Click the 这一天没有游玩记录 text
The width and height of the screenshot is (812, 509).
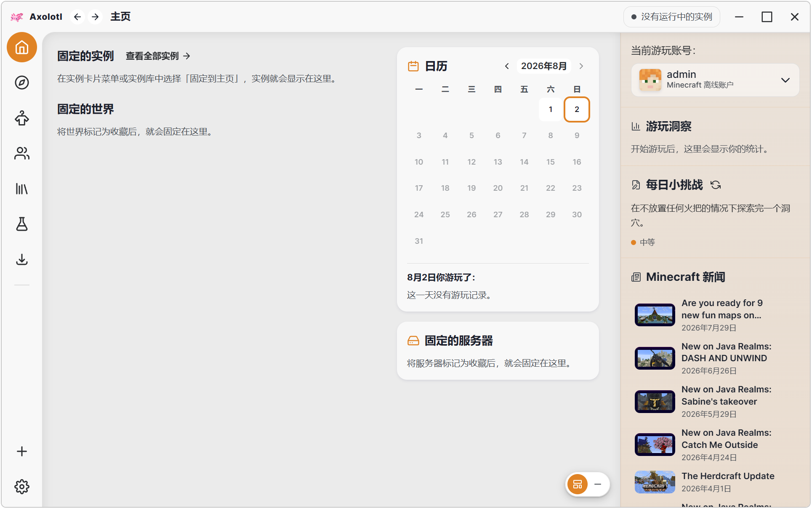click(x=449, y=295)
